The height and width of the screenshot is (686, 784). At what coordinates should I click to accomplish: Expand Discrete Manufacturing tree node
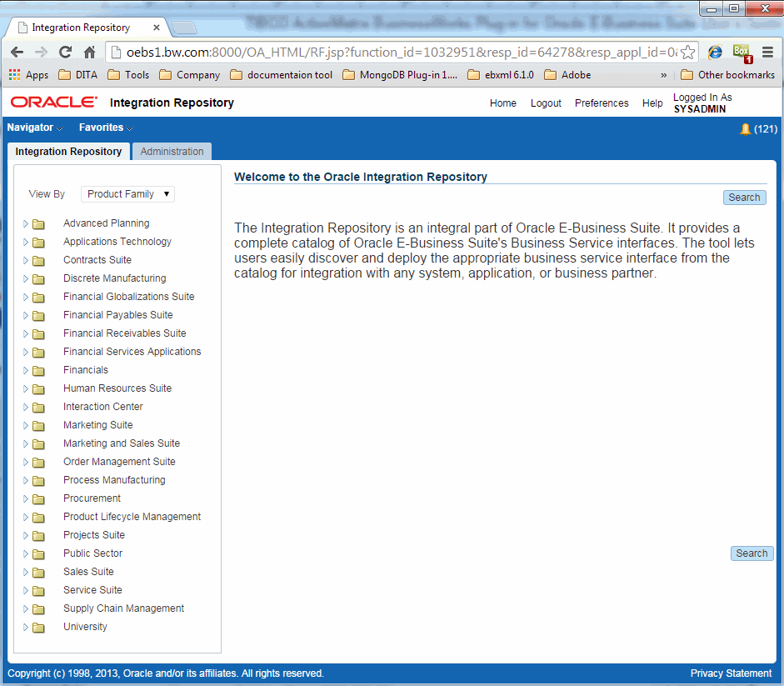[26, 279]
